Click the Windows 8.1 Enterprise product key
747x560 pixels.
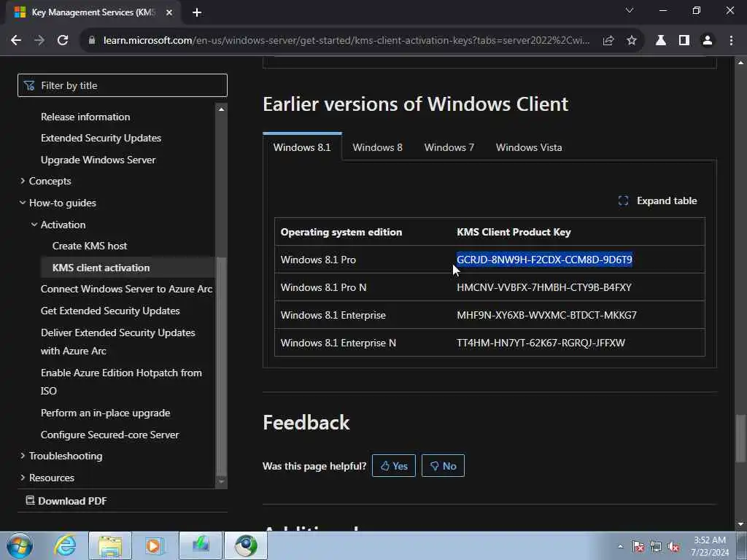pyautogui.click(x=546, y=315)
